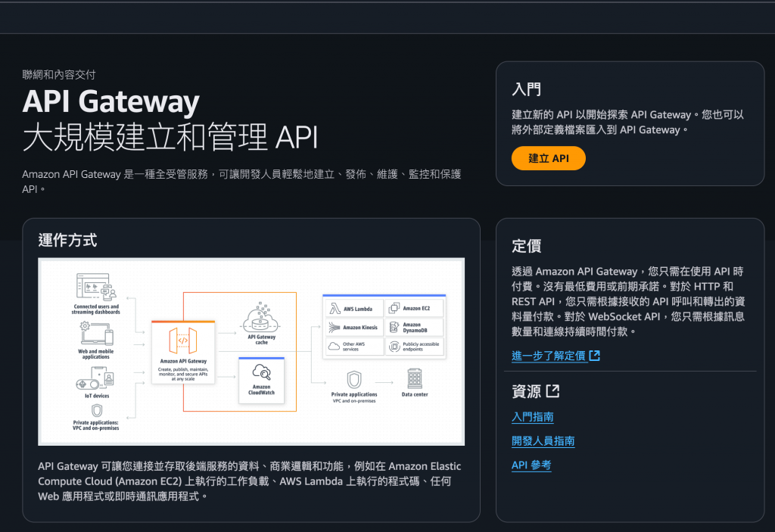
Task: Click the 運作方式 section heading
Action: coord(67,241)
